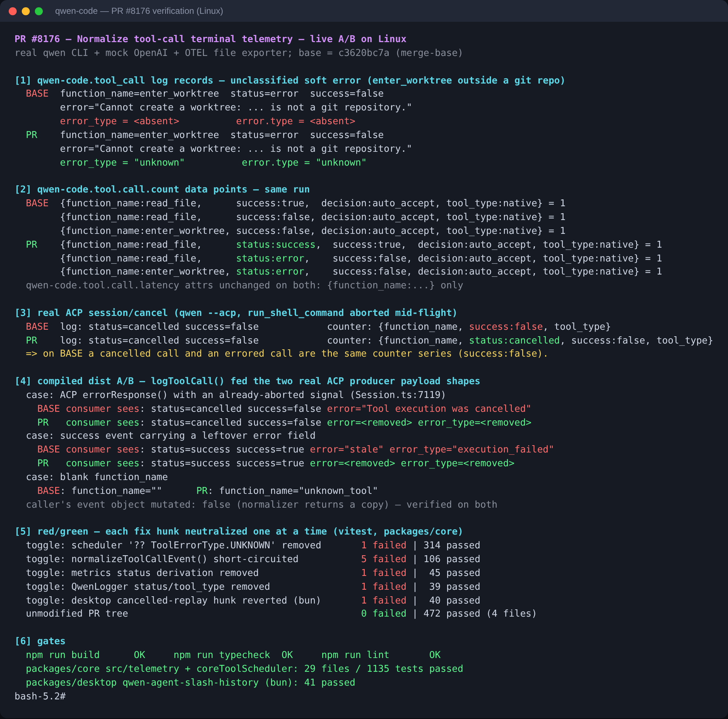Select the gray line about "qwen-code.tool.call.latency attrs unchanged"
This screenshot has height=719, width=728.
(244, 285)
